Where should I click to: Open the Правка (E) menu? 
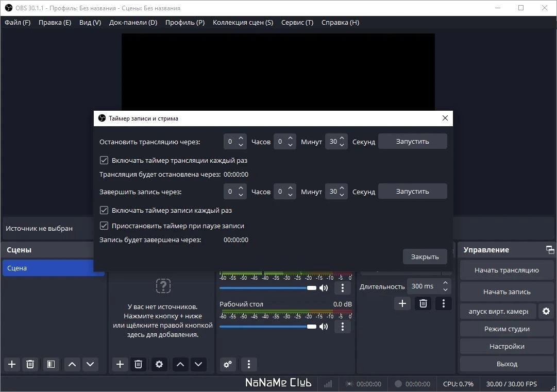pyautogui.click(x=55, y=22)
